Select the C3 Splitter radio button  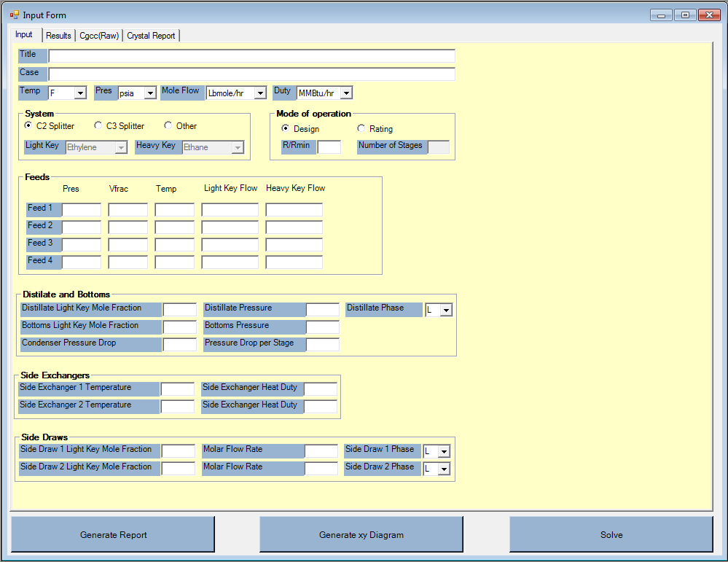click(98, 126)
